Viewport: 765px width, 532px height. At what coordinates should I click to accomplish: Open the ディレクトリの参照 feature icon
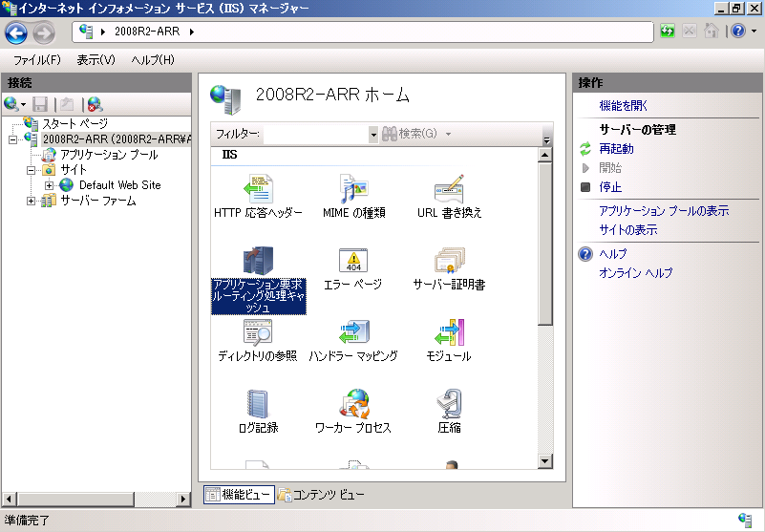(x=258, y=332)
